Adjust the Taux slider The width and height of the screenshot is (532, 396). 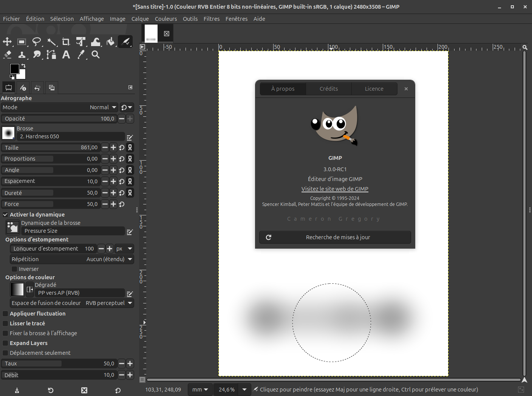59,364
